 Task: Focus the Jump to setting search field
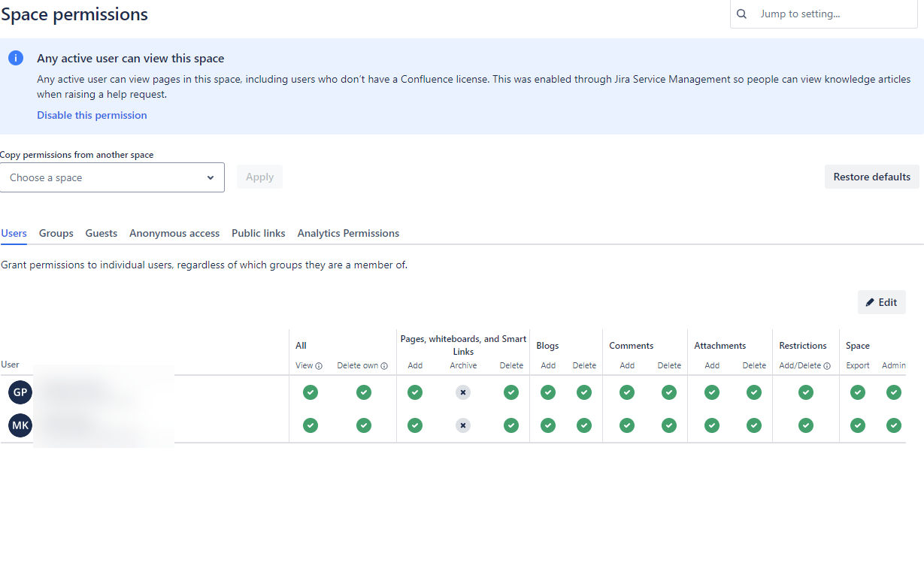pyautogui.click(x=824, y=14)
